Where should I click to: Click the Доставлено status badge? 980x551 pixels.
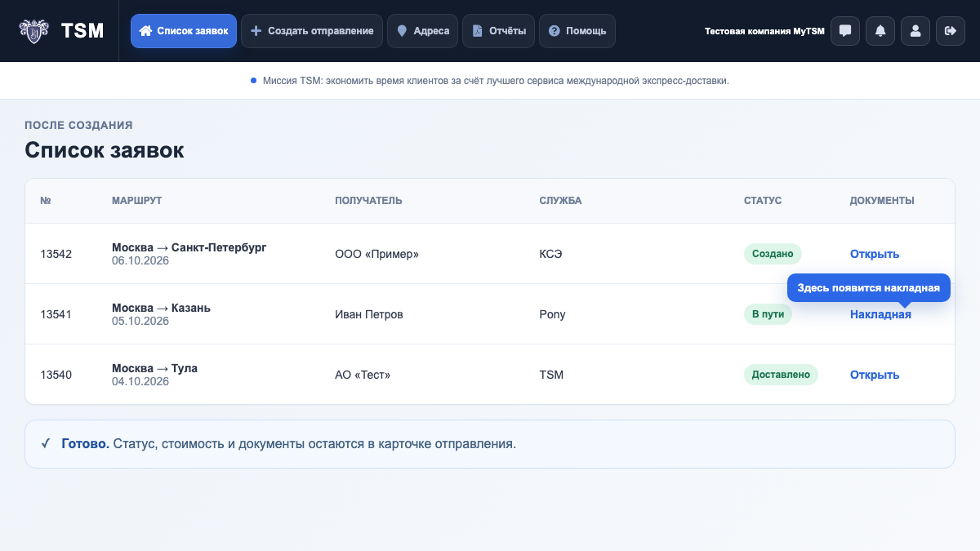(781, 375)
